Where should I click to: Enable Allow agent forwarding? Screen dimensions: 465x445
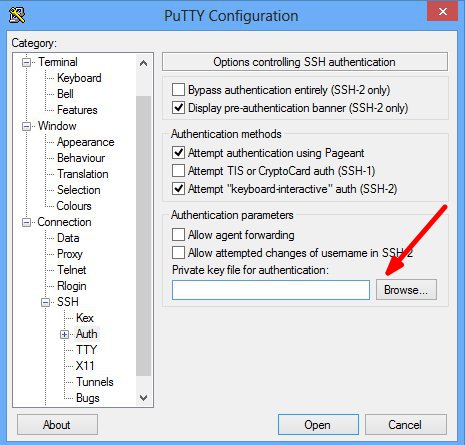coord(178,235)
